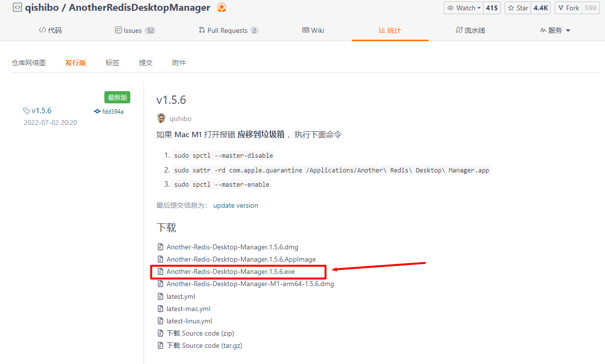The width and height of the screenshot is (605, 364).
Task: Star this repository
Action: 517,8
